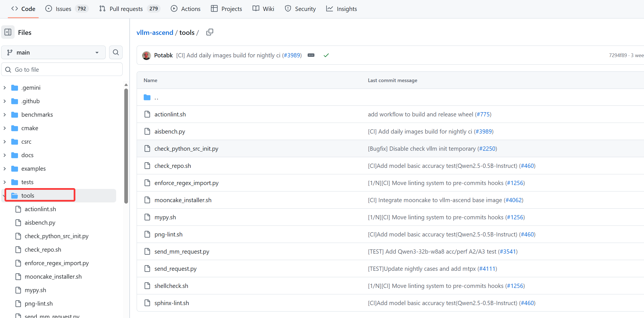Copy the tools path with copy icon
This screenshot has width=644, height=318.
click(x=210, y=32)
